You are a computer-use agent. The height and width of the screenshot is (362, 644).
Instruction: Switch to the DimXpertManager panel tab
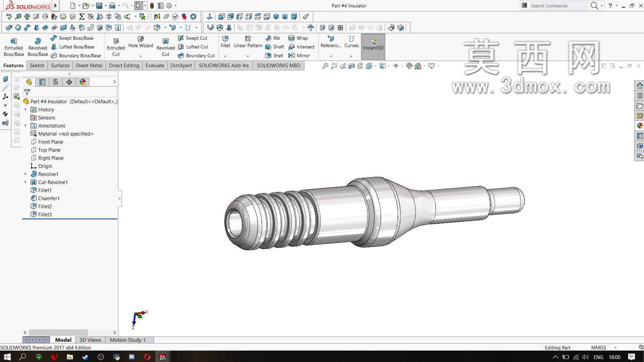69,82
